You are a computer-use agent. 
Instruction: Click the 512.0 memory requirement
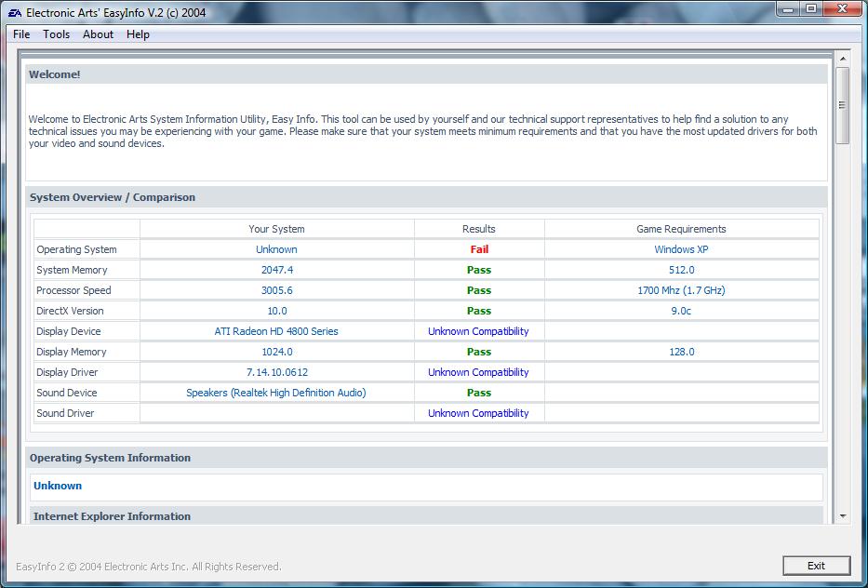pyautogui.click(x=681, y=270)
